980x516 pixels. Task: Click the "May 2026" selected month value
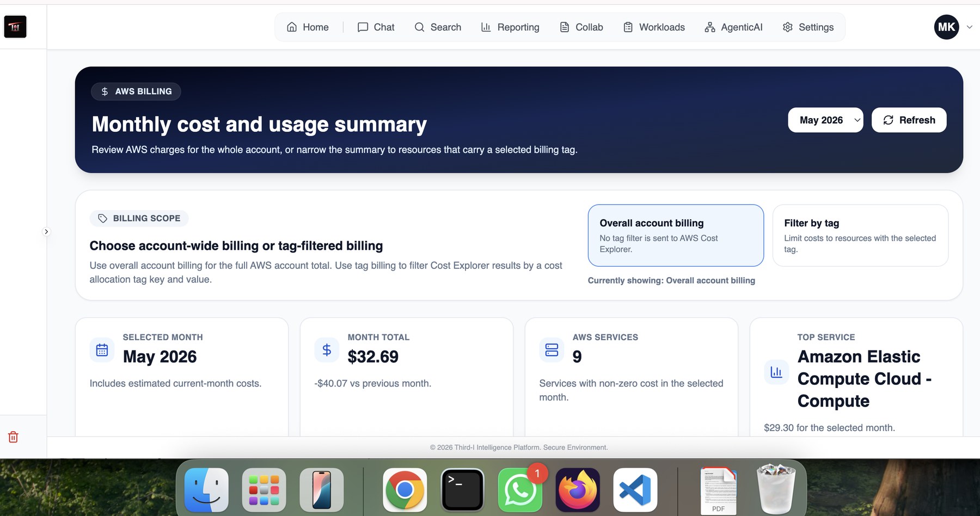160,357
